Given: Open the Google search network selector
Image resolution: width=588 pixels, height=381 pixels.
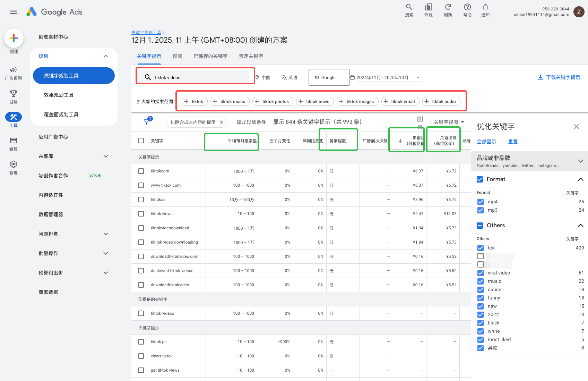Looking at the screenshot, I should [x=329, y=77].
